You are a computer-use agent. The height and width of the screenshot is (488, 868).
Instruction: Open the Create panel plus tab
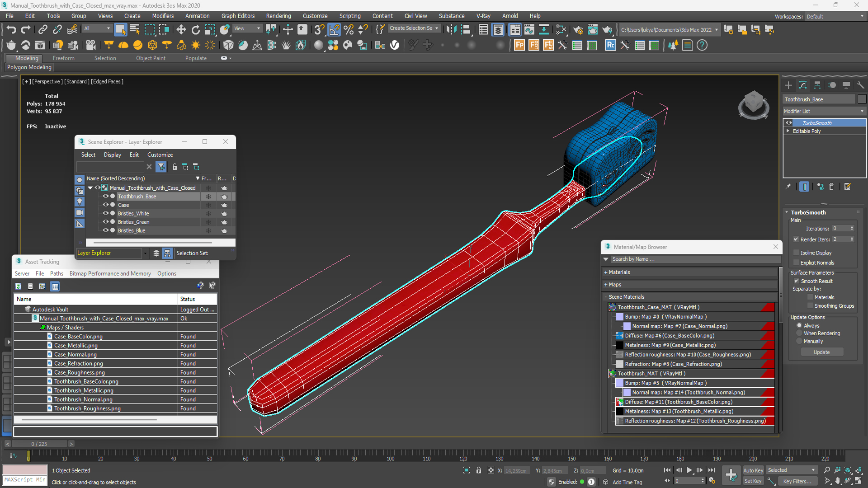(788, 85)
